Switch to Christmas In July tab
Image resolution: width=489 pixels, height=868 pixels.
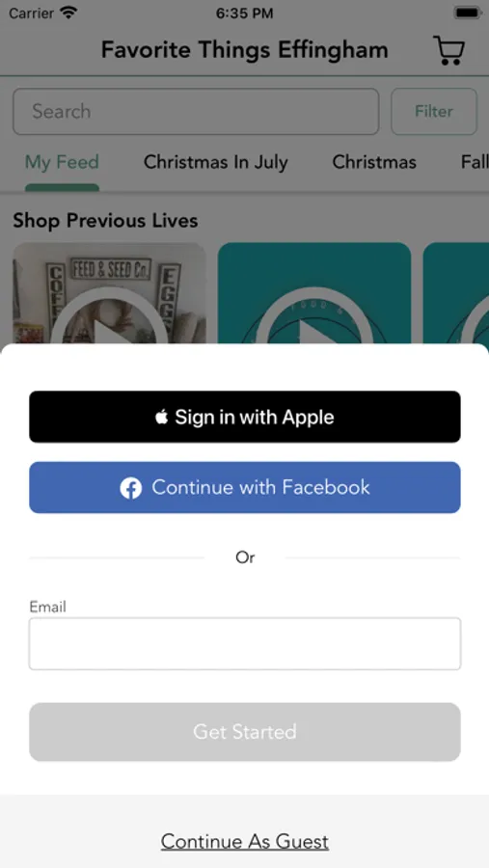click(216, 162)
